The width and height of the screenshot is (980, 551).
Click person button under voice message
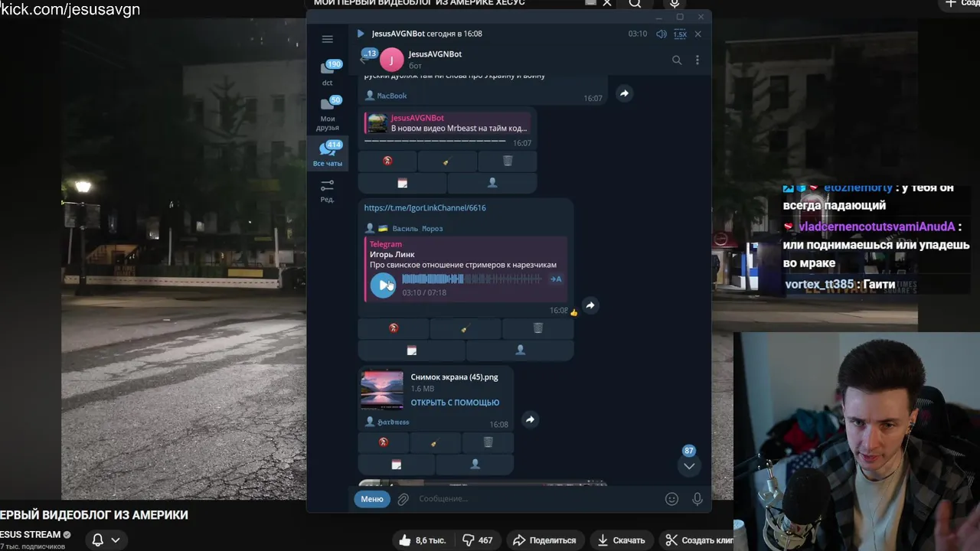coord(520,350)
